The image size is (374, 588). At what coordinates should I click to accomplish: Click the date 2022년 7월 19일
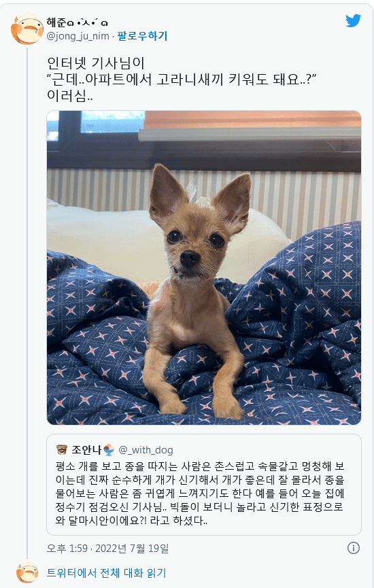tap(132, 549)
